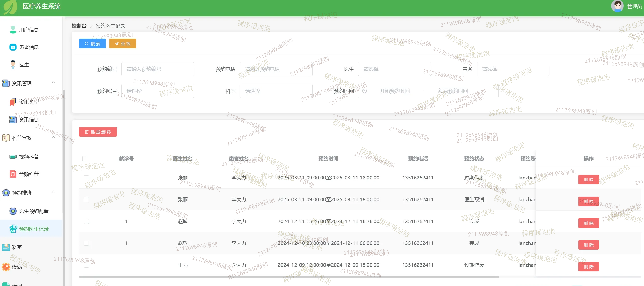Click the patient info sidebar icon
The height and width of the screenshot is (286, 644).
[13, 47]
